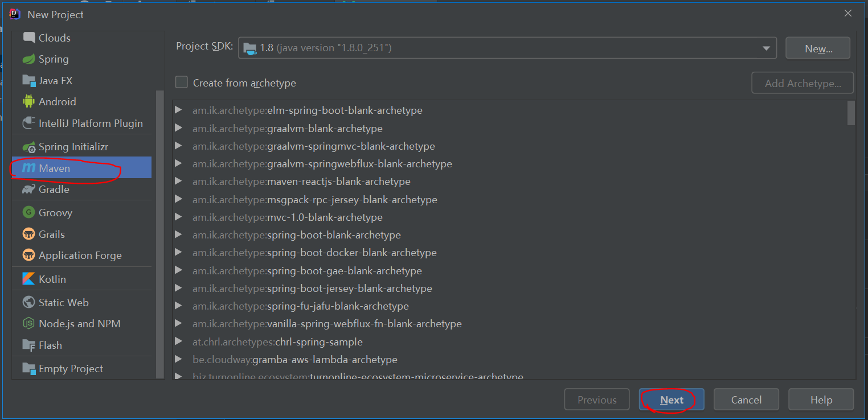Expand gramba-aws-lambda-archetype node

tap(179, 359)
